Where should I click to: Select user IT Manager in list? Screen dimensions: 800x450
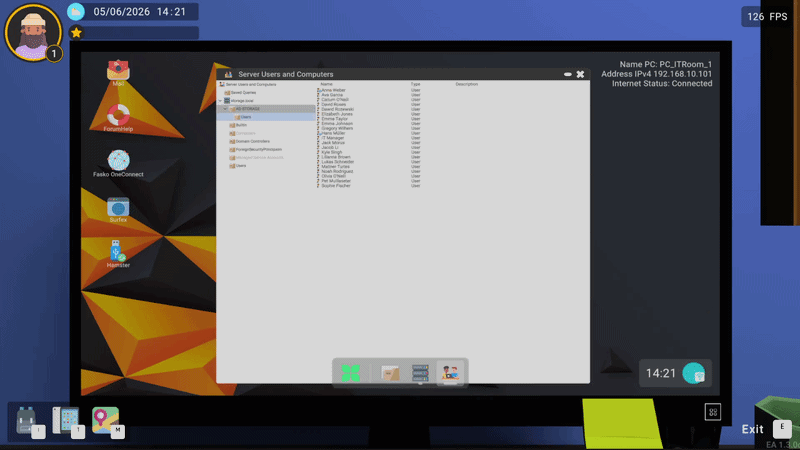[331, 138]
